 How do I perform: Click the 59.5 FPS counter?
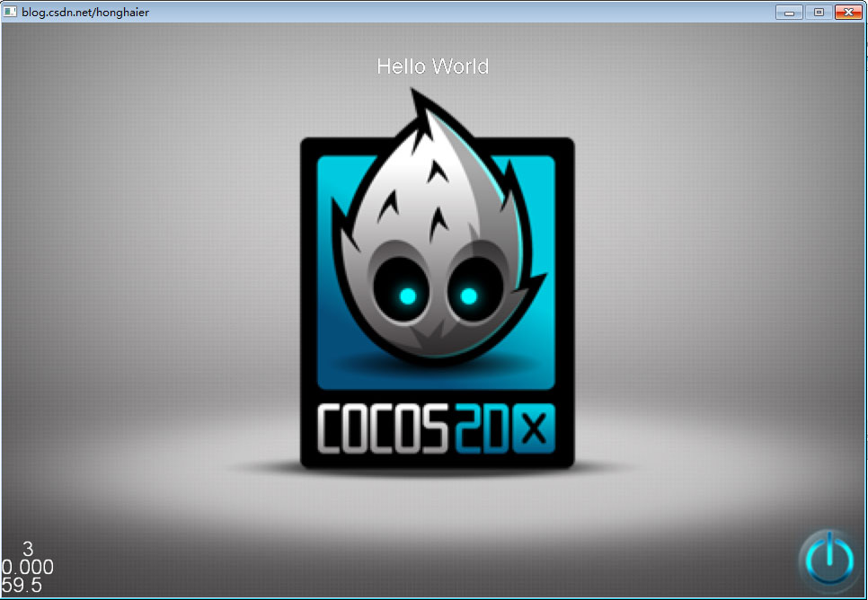(x=22, y=585)
